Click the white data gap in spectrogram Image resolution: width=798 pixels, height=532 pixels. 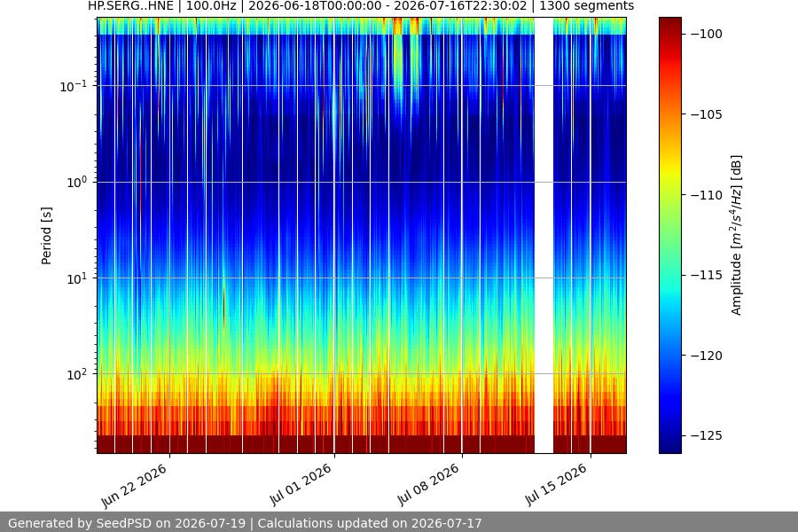(544, 235)
